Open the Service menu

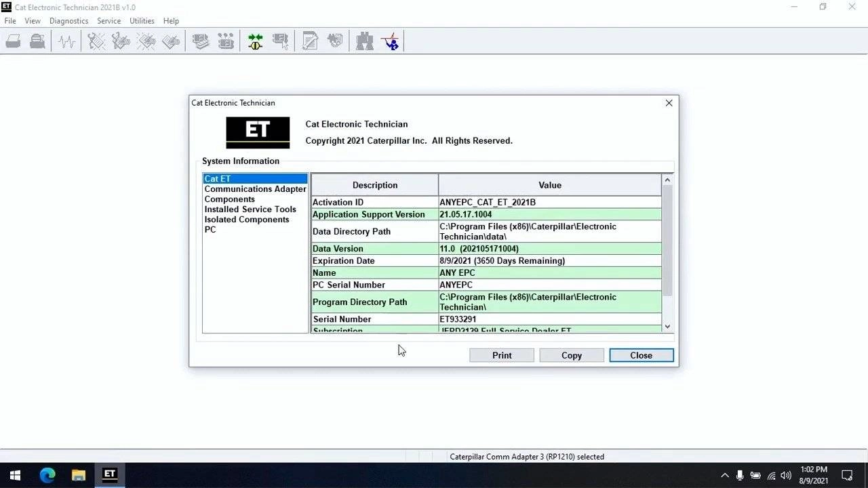(108, 21)
